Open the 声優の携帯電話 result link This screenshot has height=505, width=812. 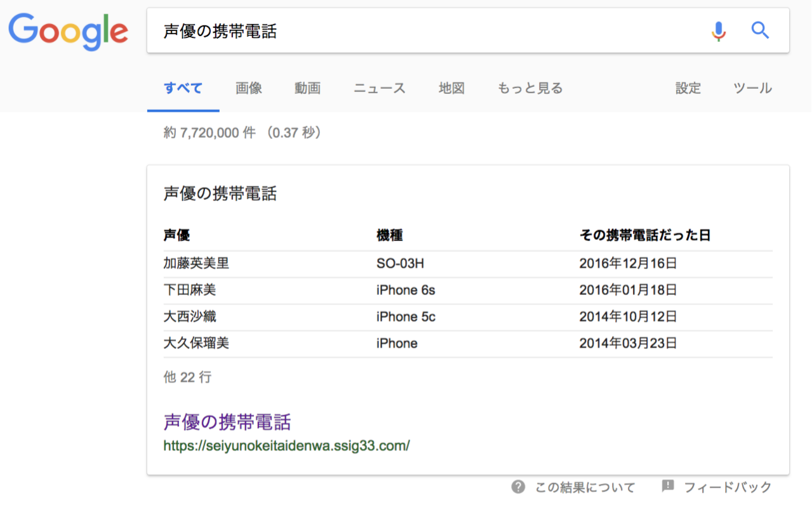point(227,422)
